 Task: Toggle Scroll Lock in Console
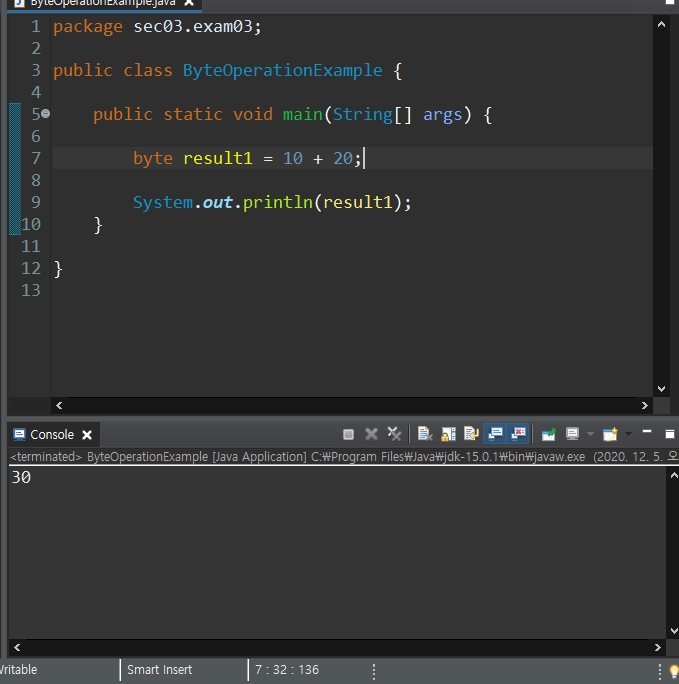click(x=448, y=434)
